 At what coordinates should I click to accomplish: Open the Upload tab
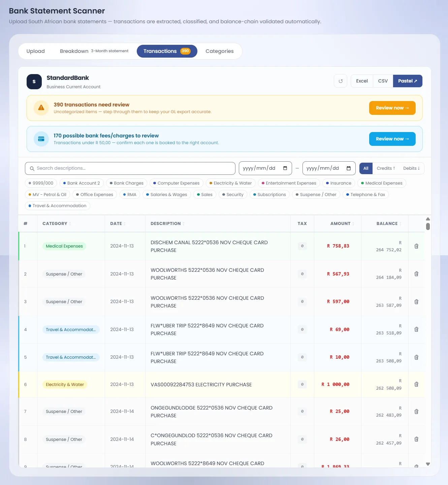click(x=36, y=51)
